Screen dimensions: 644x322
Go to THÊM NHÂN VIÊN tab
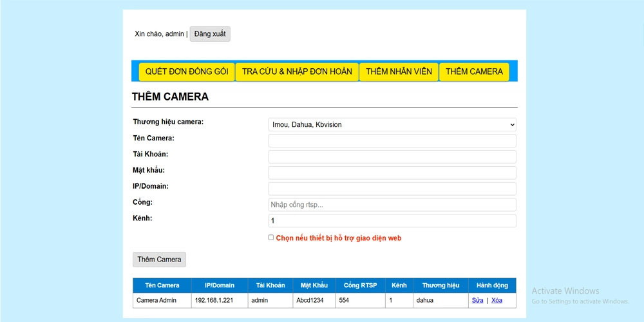pos(399,71)
